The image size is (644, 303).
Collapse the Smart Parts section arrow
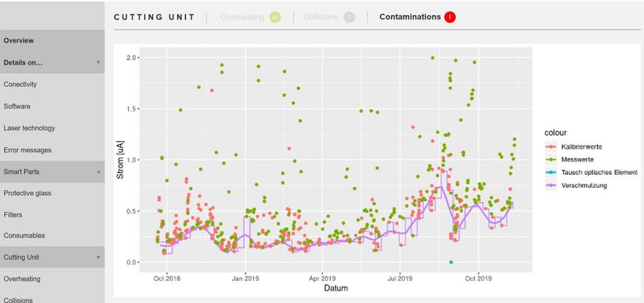[x=98, y=172]
